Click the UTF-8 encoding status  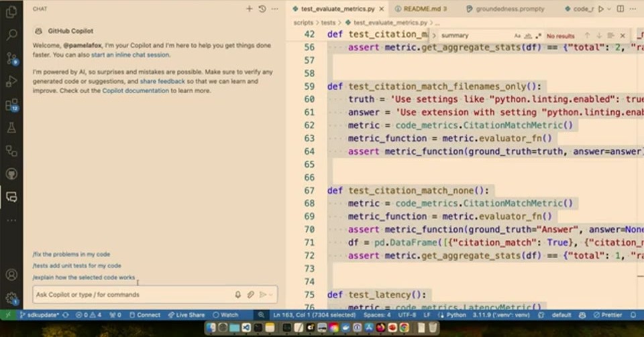tap(407, 315)
